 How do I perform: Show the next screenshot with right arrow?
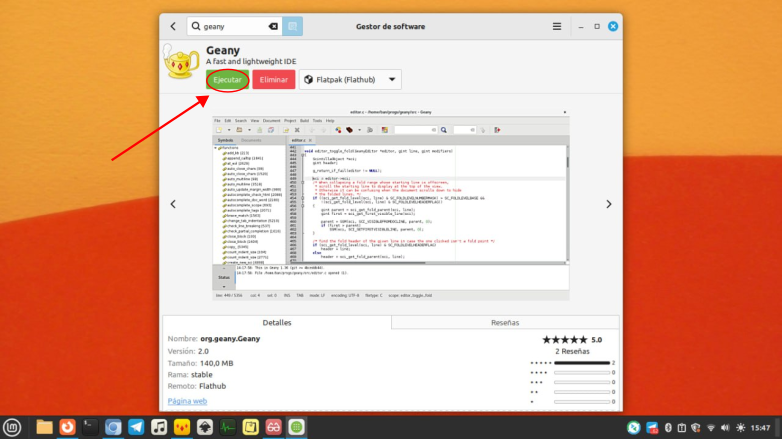(608, 204)
